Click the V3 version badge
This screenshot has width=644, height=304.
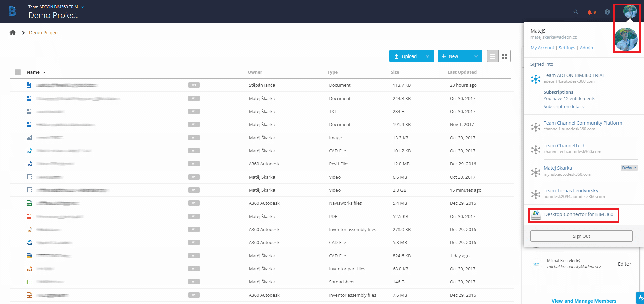coord(194,85)
